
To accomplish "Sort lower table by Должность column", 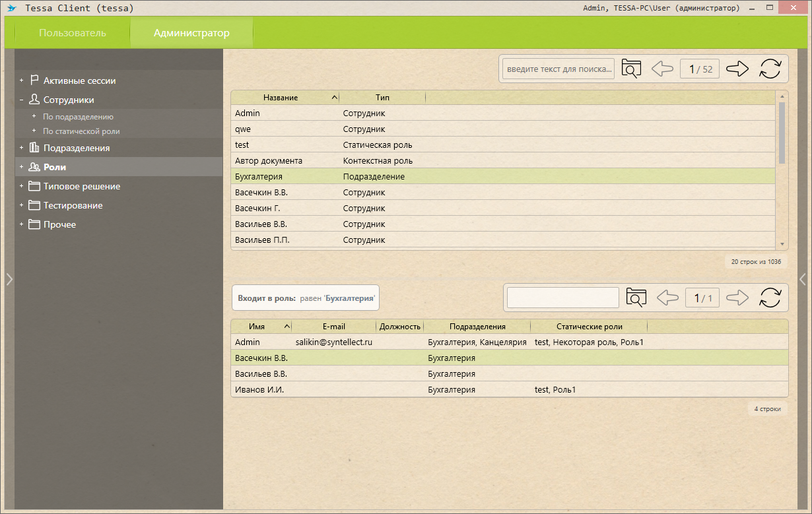I will pyautogui.click(x=400, y=327).
